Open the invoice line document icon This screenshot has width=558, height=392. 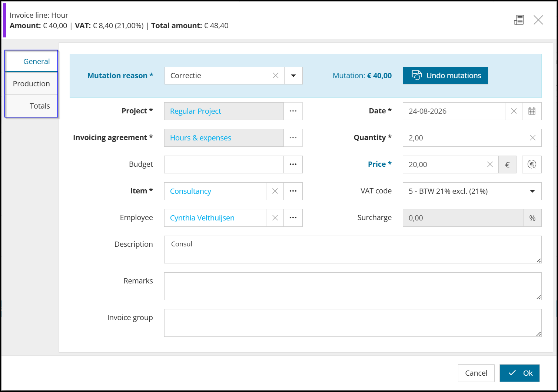[519, 20]
